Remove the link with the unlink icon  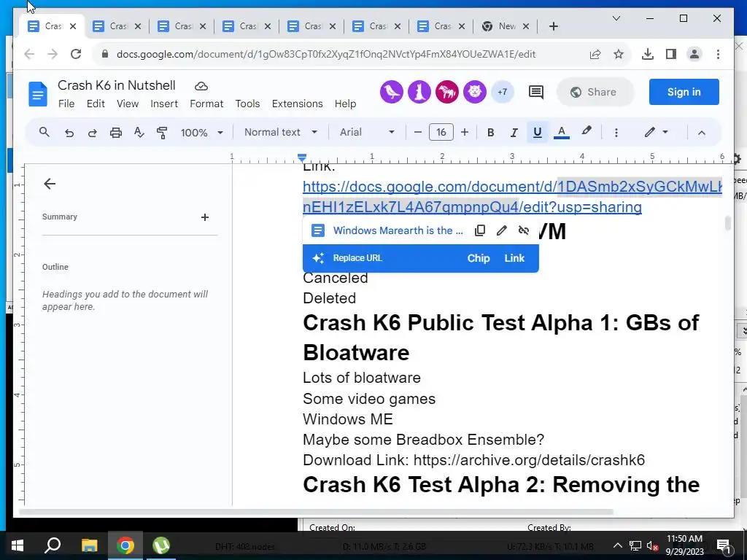pos(523,230)
